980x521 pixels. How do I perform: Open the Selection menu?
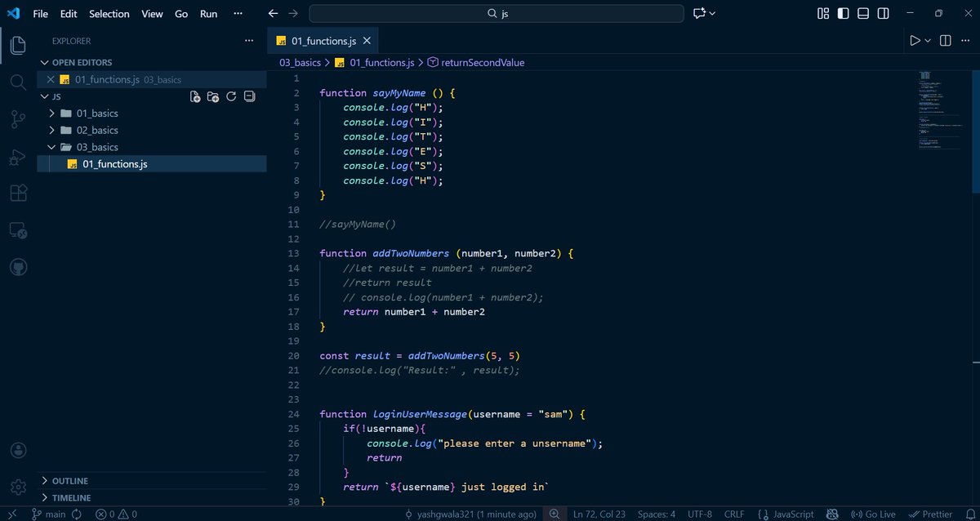pyautogui.click(x=109, y=14)
